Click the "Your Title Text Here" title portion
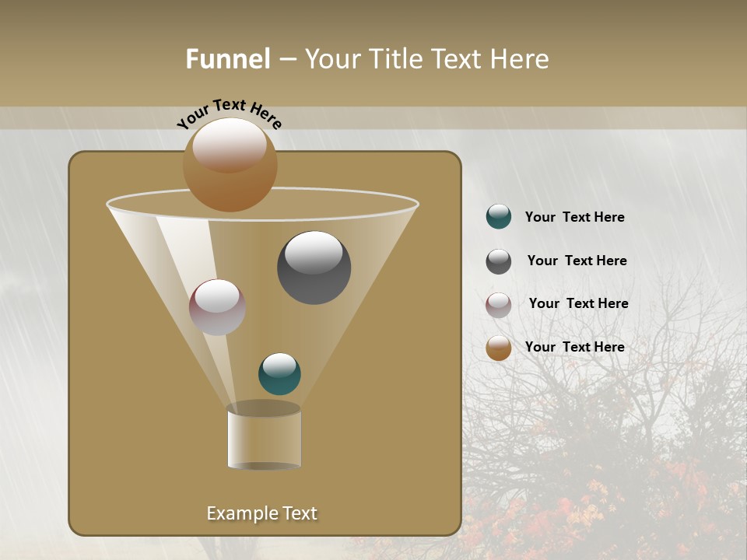Screen dimensions: 747x560 [x=426, y=59]
